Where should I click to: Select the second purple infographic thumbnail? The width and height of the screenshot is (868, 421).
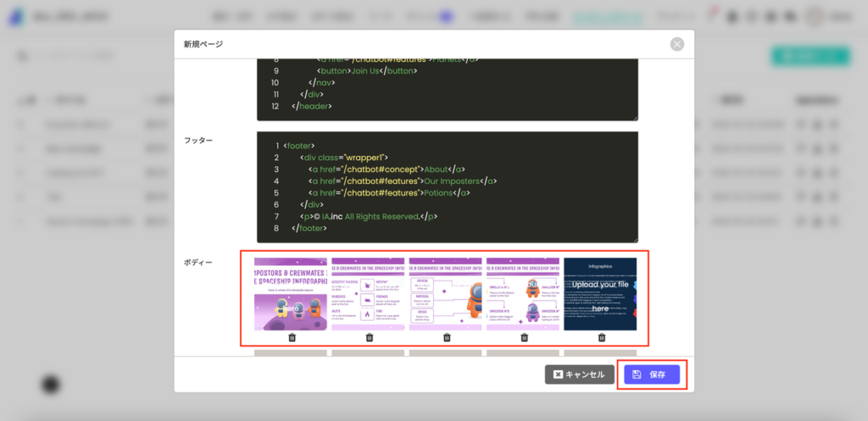369,294
